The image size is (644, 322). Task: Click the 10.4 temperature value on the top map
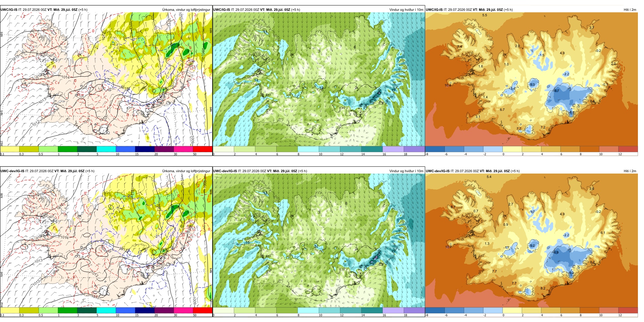pyautogui.click(x=448, y=85)
